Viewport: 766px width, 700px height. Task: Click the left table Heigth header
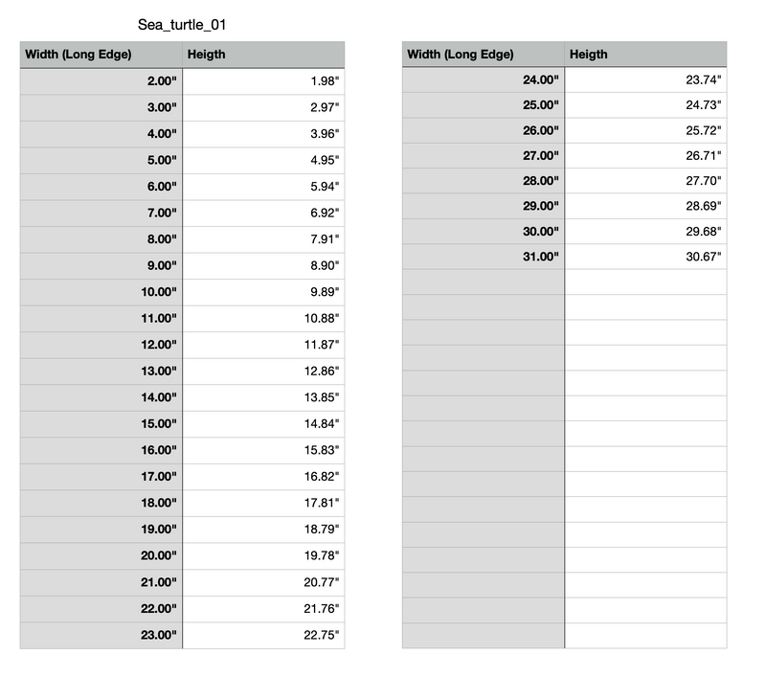click(x=263, y=55)
